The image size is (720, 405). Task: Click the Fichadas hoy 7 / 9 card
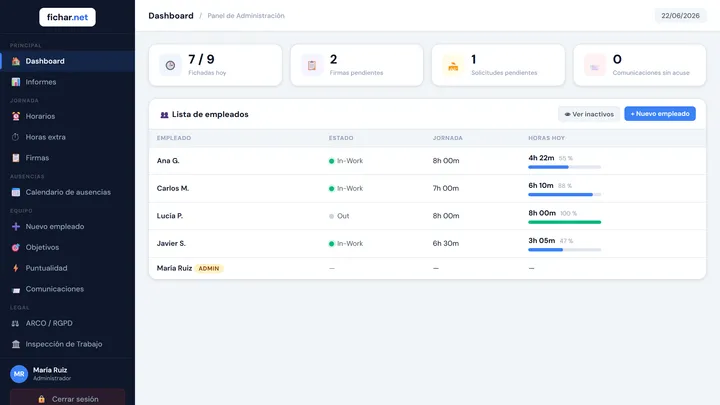(x=215, y=65)
